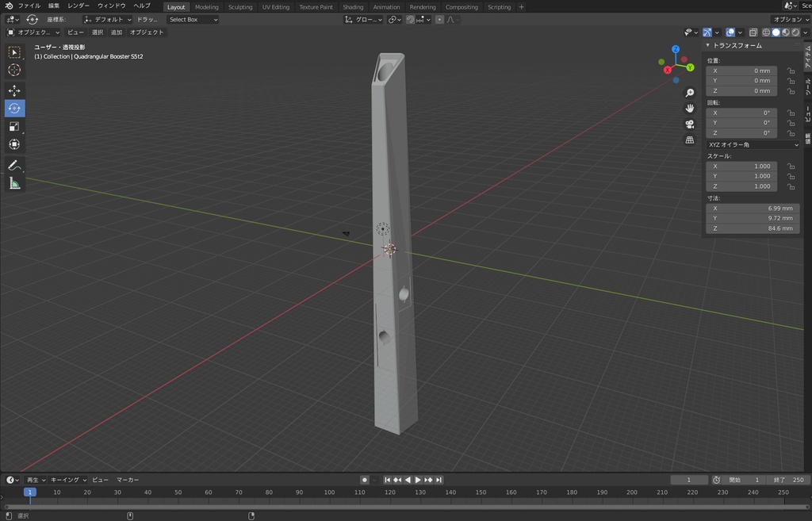
Task: Switch to material preview shading
Action: (786, 32)
